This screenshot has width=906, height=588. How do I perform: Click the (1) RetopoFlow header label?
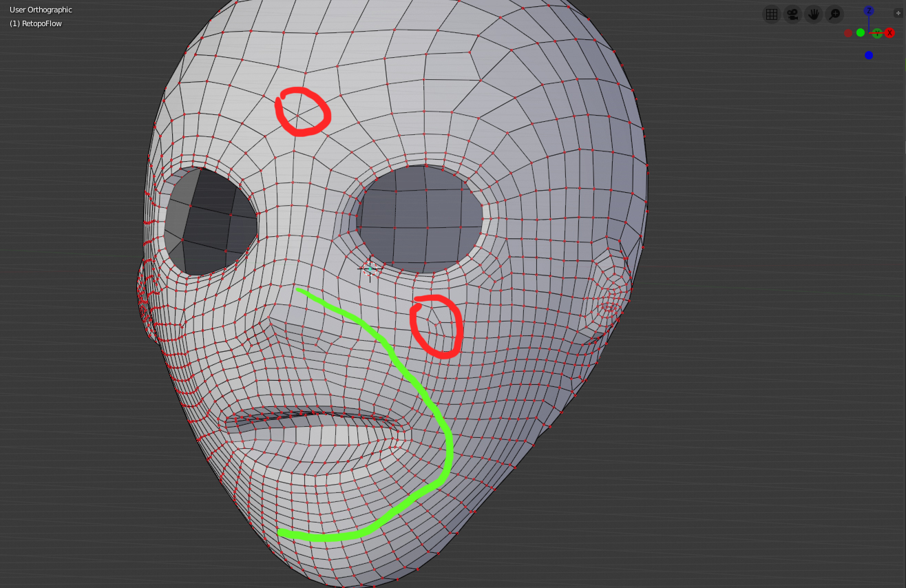[x=35, y=23]
